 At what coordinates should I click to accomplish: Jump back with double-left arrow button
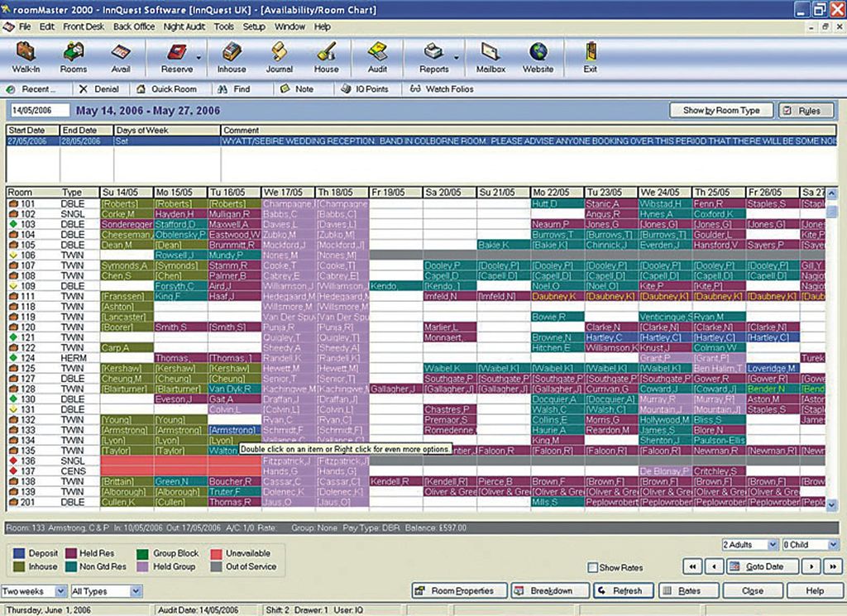[x=692, y=566]
